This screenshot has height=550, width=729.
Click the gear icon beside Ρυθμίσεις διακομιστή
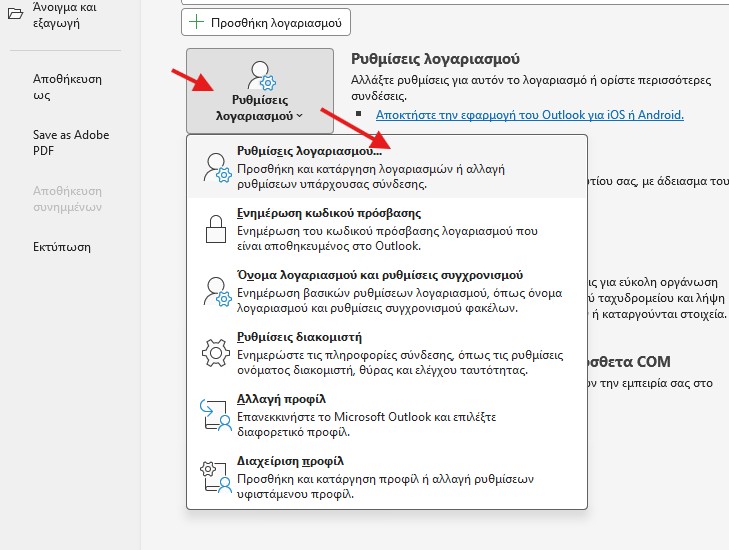(x=216, y=353)
